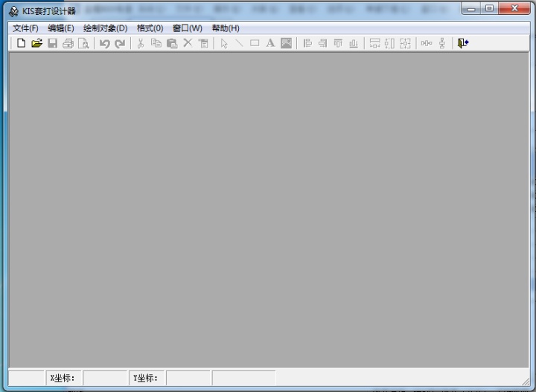
Task: Click the horizontal equal spacing icon
Action: coord(427,43)
